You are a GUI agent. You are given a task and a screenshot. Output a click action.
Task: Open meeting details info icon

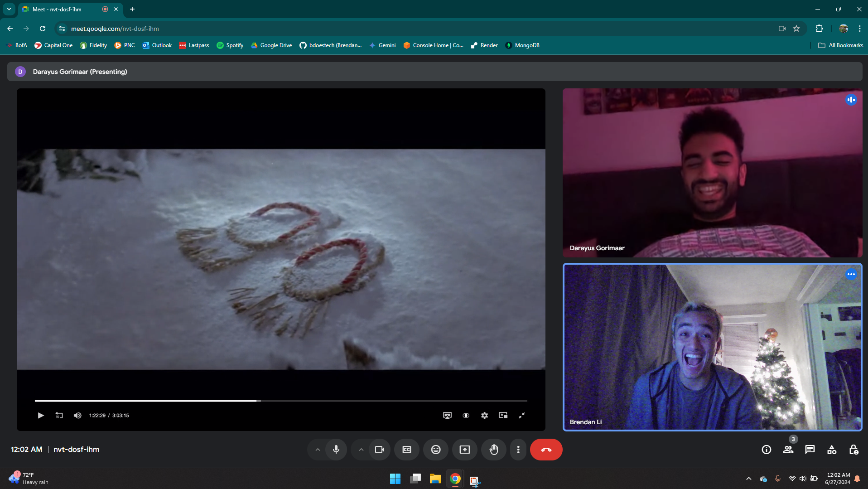[766, 450]
